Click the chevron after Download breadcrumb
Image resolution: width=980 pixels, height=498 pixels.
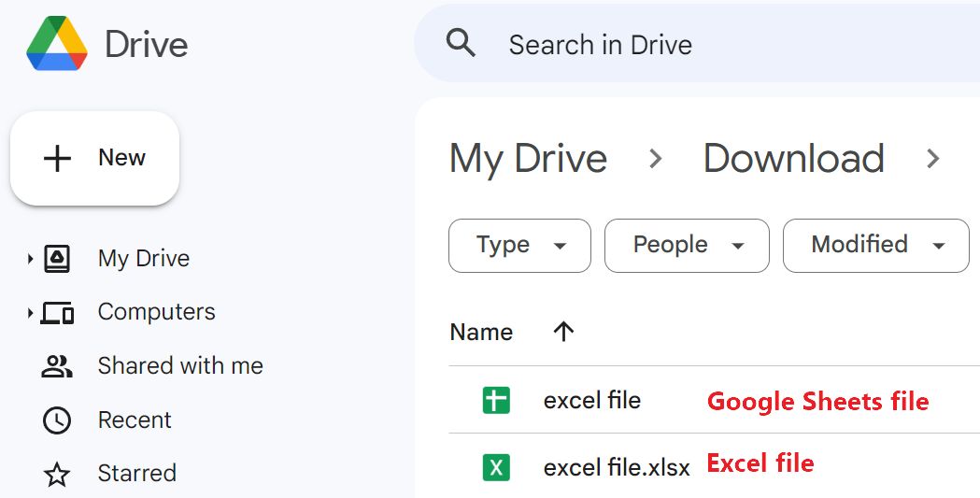[933, 159]
